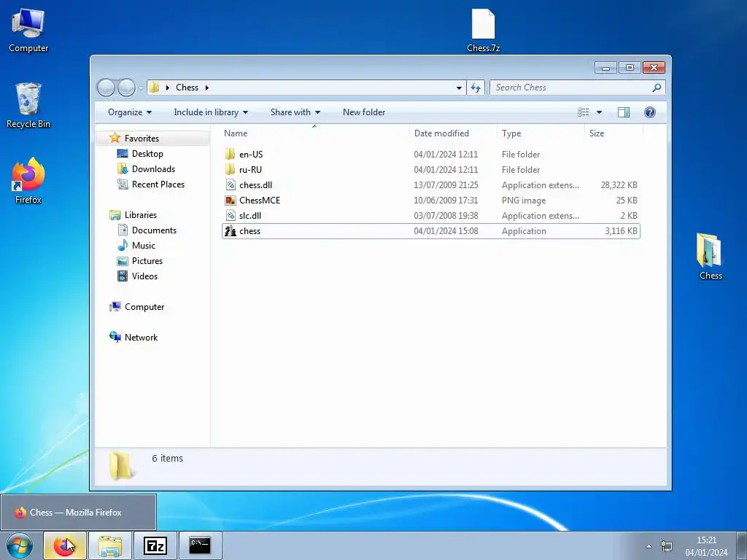Viewport: 747px width, 560px height.
Task: Click the 13/07/2009 21:25 date cell
Action: click(446, 184)
